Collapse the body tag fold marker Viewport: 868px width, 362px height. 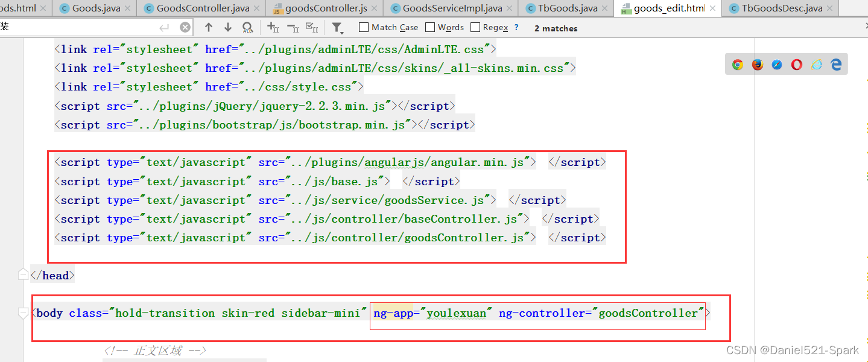(23, 313)
